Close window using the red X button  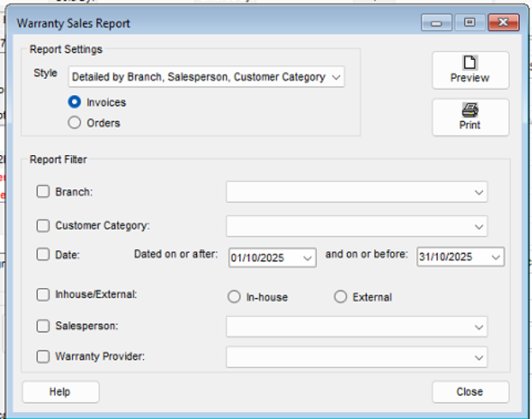(x=504, y=23)
